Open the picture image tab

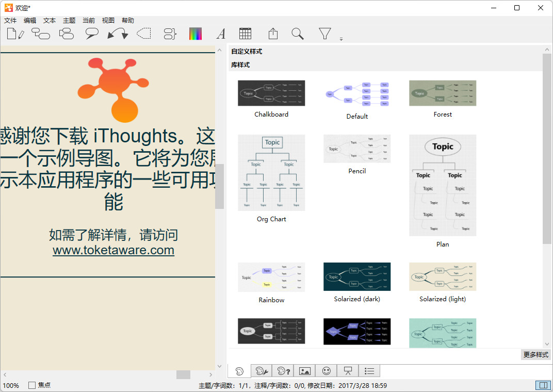click(304, 371)
